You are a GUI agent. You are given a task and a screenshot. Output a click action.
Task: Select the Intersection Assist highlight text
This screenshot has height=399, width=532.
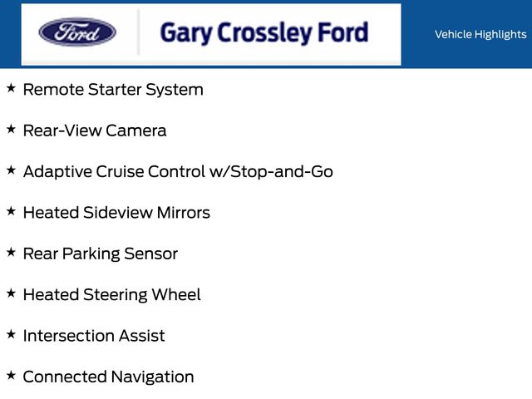coord(94,336)
